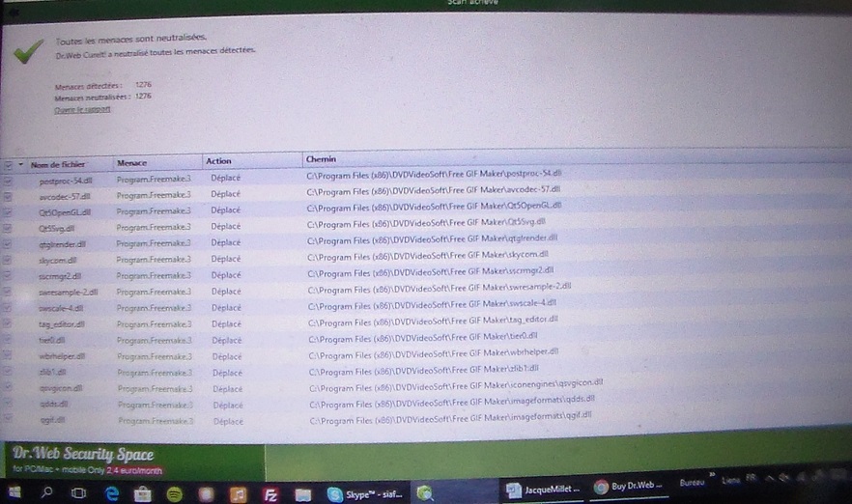852x504 pixels.
Task: Click the Program.Freemake.3 threat for zlib1.dll
Action: pyautogui.click(x=155, y=373)
